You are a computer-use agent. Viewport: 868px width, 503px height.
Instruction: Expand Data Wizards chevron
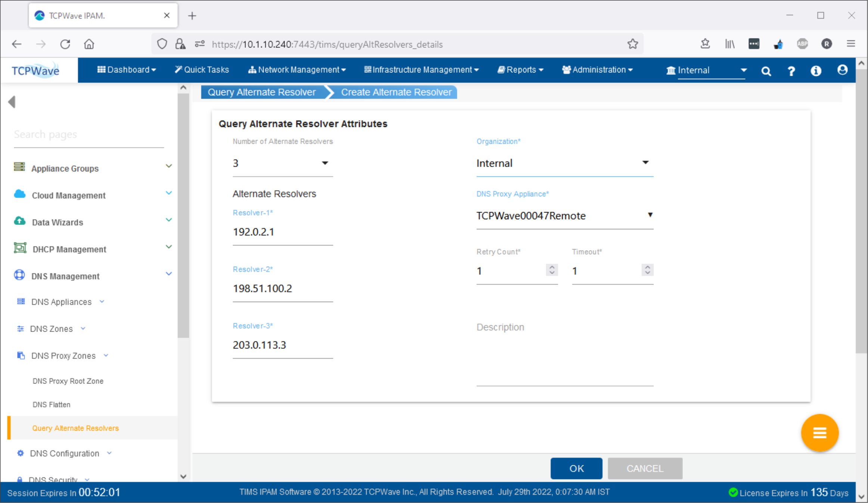click(x=169, y=220)
